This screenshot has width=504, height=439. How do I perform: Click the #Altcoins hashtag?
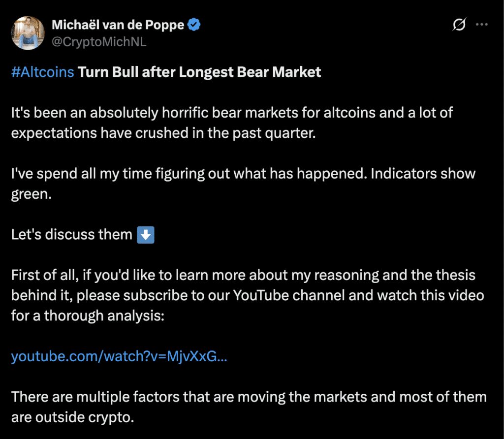42,72
